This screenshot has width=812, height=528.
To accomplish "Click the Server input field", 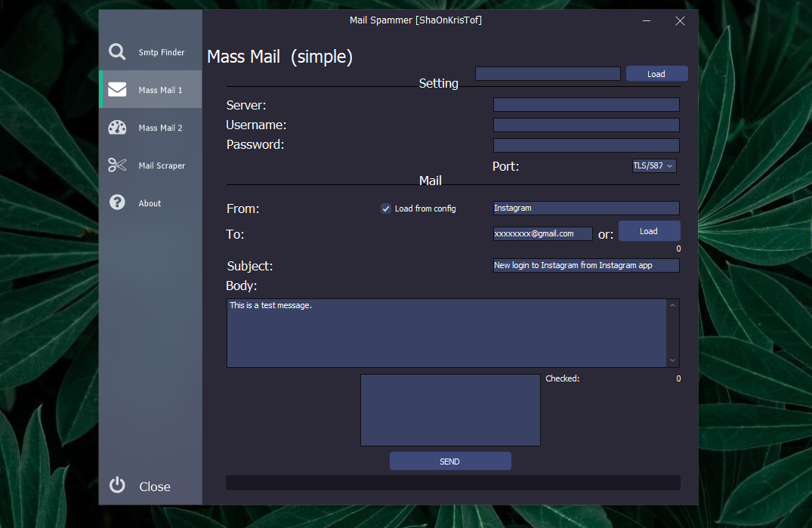I will click(586, 104).
